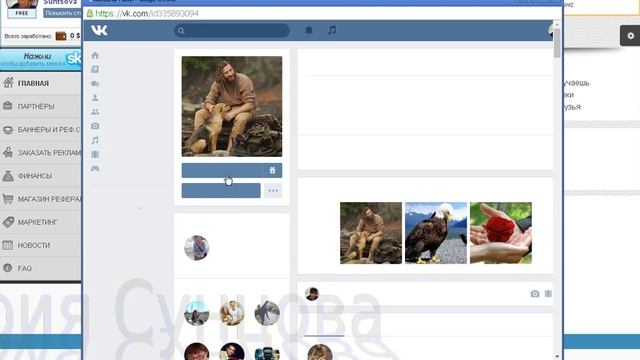
Task: Click the scrollbar down arrow at bottom
Action: pos(557,356)
